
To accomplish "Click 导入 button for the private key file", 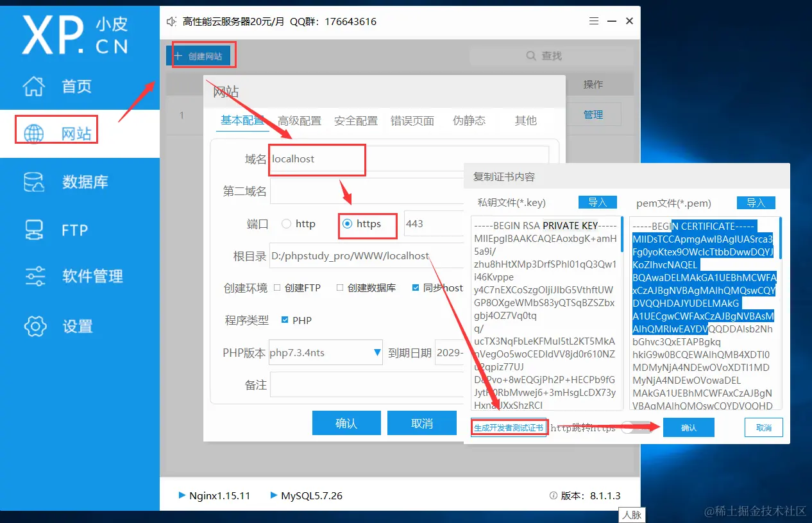I will [x=598, y=202].
